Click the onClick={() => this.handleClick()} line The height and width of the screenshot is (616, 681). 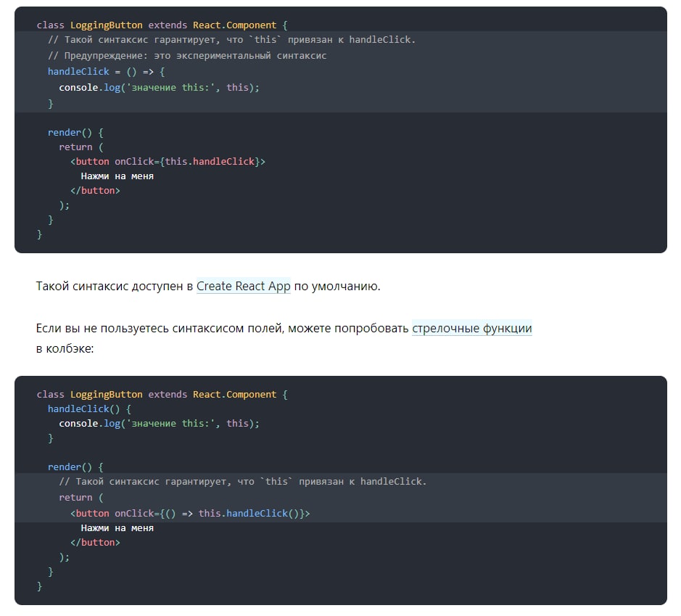click(190, 514)
